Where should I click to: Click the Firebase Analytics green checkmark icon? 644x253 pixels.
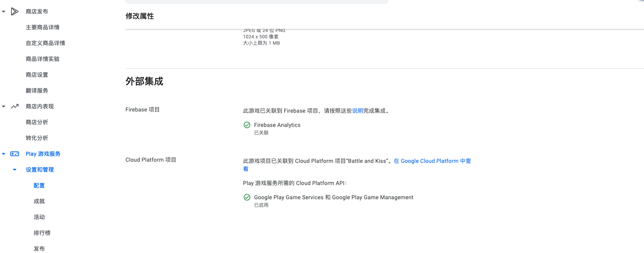[x=247, y=125]
